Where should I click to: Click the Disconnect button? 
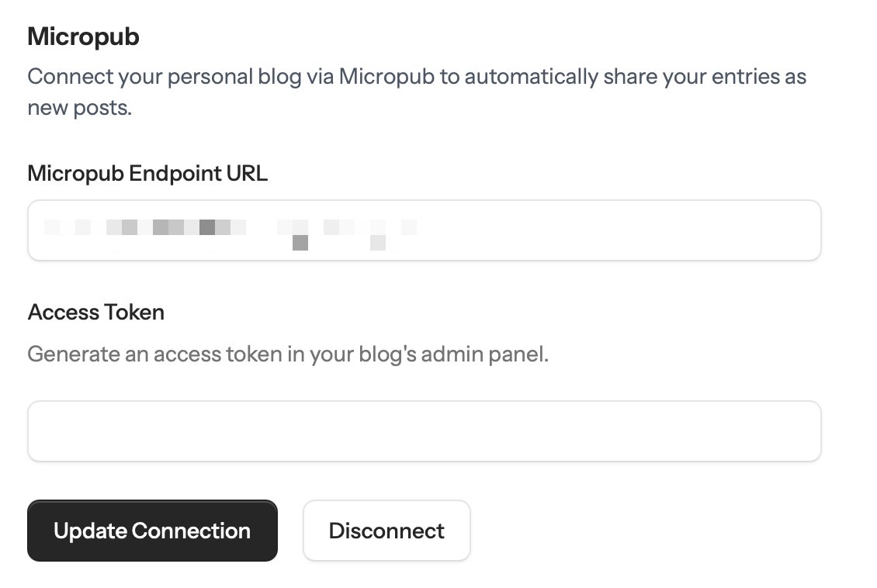pyautogui.click(x=387, y=531)
